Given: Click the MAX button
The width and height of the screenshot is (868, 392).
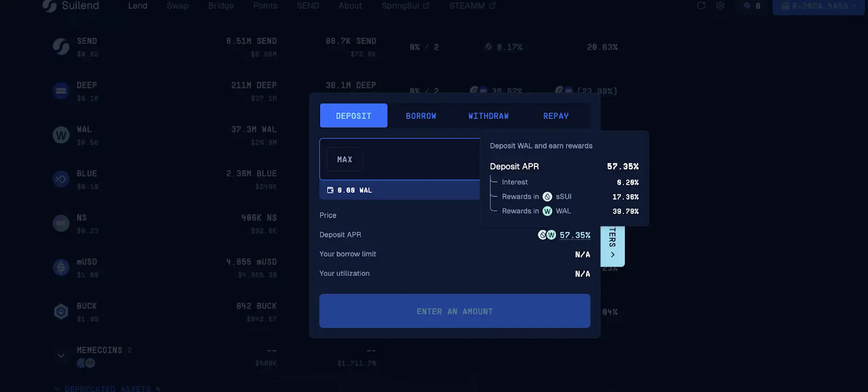Looking at the screenshot, I should 344,160.
